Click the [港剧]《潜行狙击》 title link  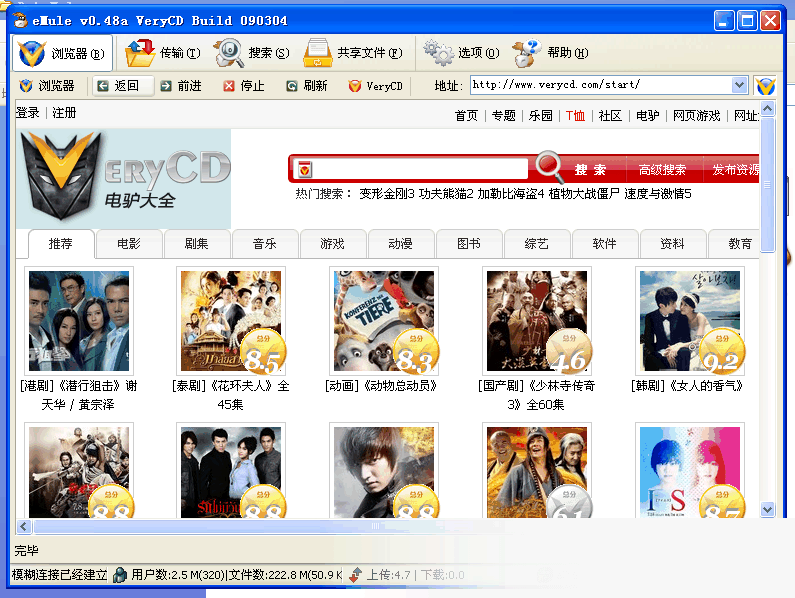coord(79,395)
